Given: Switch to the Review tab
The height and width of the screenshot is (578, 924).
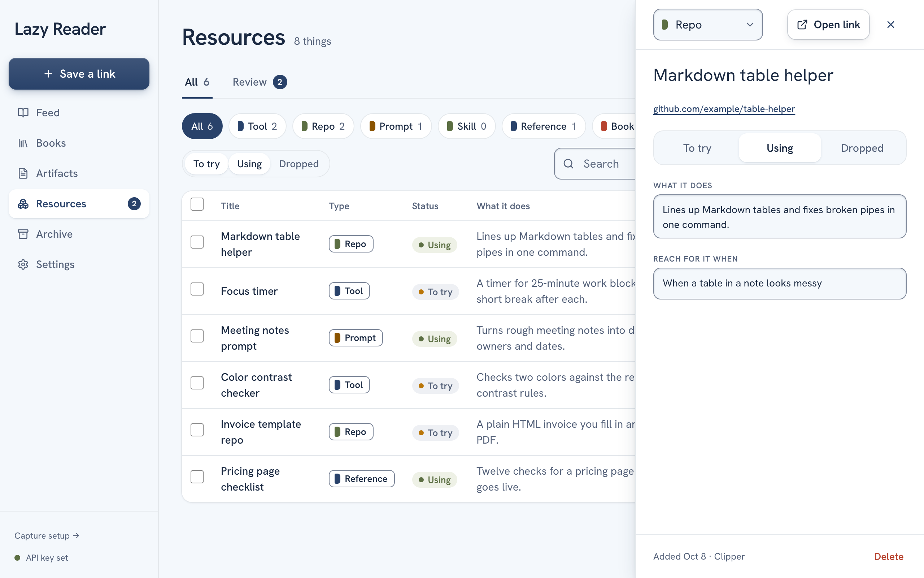Looking at the screenshot, I should [x=260, y=82].
